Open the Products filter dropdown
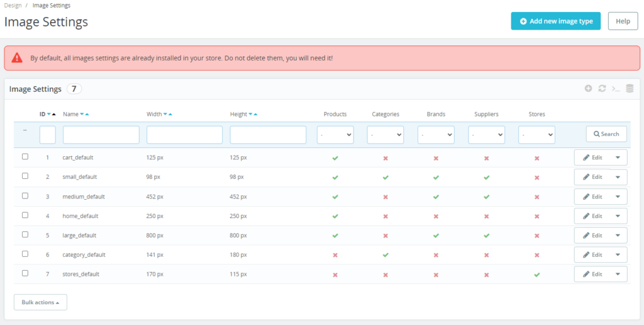The width and height of the screenshot is (644, 325). point(335,135)
